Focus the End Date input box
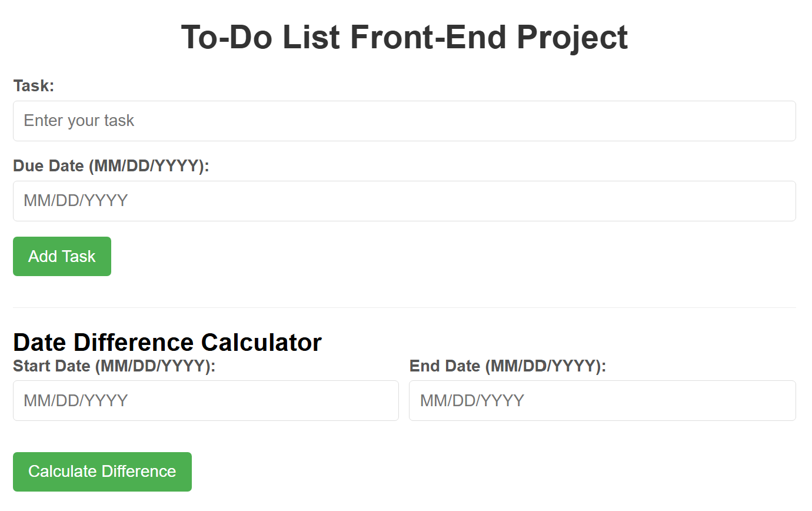812x511 pixels. click(x=602, y=400)
